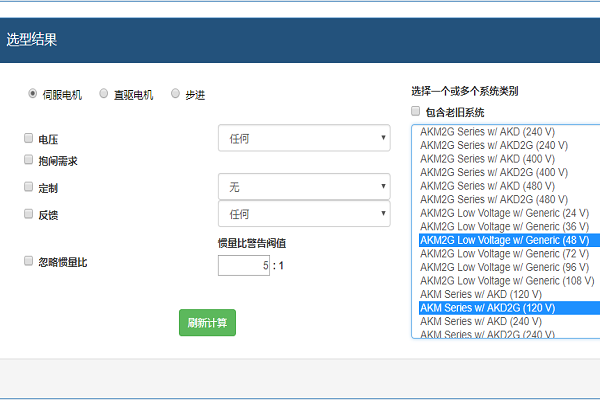Tick the 定制 checkbox
This screenshot has width=600, height=400.
click(28, 186)
